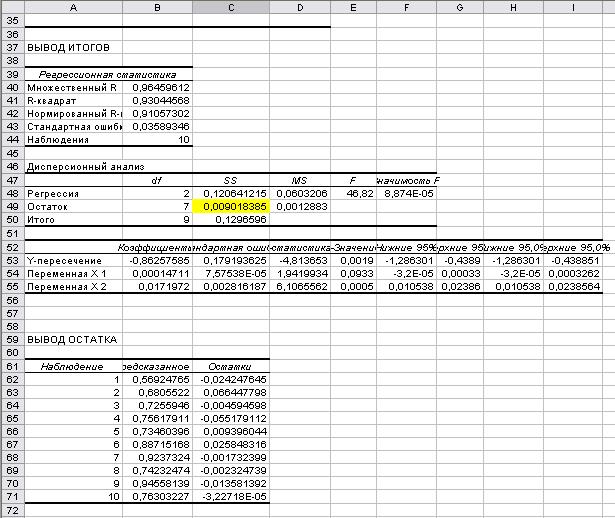This screenshot has height=518, width=615.
Task: Click the 'Остатки' heading cell
Action: click(231, 367)
